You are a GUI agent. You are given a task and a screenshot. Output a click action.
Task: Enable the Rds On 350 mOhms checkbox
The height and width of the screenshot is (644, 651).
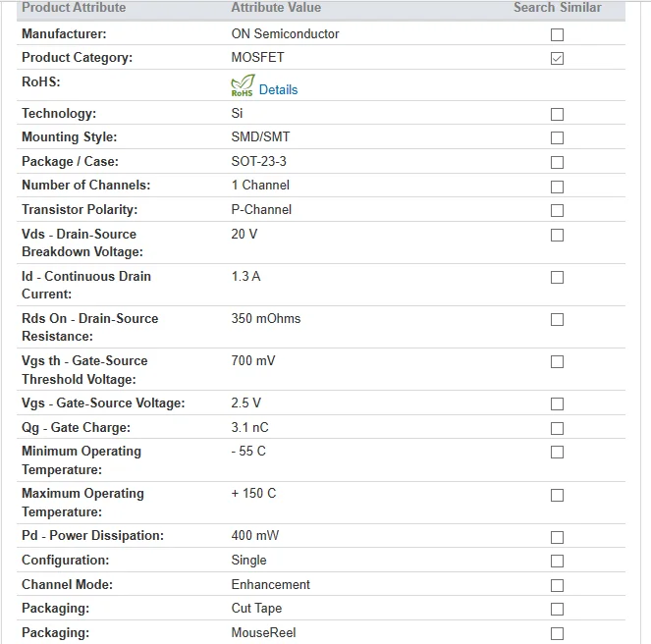557,320
